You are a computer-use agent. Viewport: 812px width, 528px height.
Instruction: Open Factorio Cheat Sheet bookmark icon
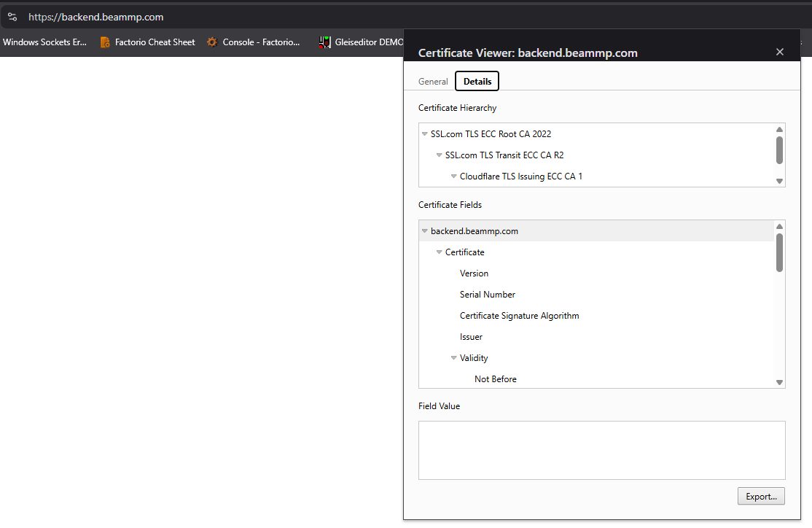pyautogui.click(x=105, y=42)
